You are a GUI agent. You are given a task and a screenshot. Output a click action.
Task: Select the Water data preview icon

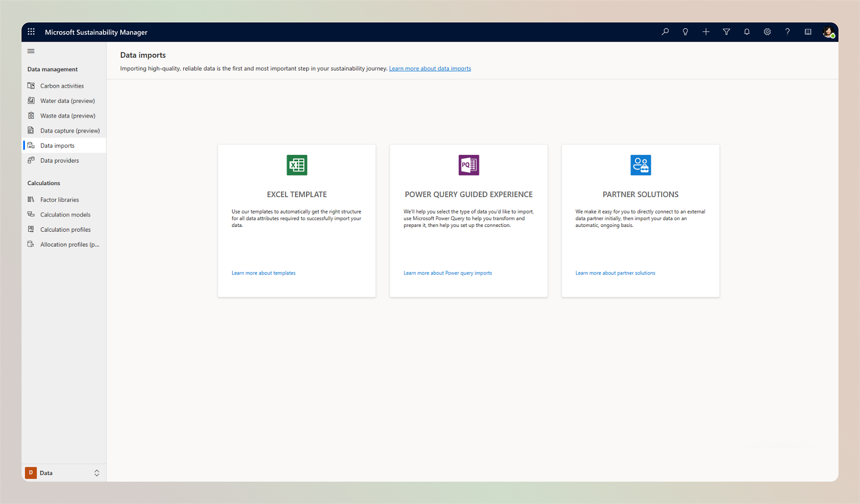tap(31, 100)
